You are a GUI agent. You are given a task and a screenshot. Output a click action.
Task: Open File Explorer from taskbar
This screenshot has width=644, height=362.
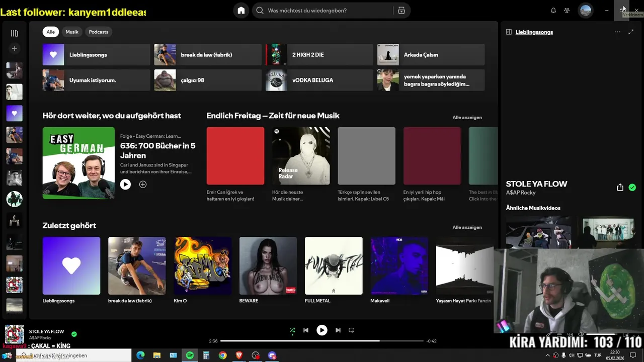[157, 355]
